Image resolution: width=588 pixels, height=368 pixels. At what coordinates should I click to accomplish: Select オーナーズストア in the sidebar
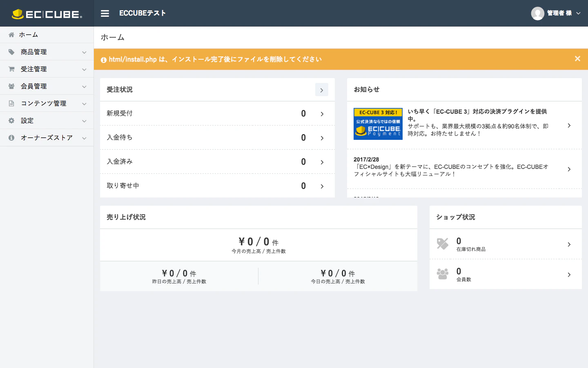click(x=47, y=138)
